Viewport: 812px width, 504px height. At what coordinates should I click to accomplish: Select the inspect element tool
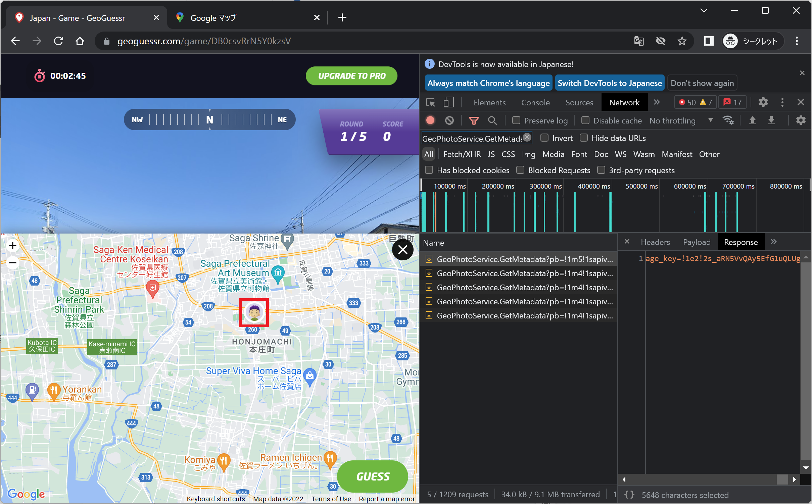click(430, 102)
